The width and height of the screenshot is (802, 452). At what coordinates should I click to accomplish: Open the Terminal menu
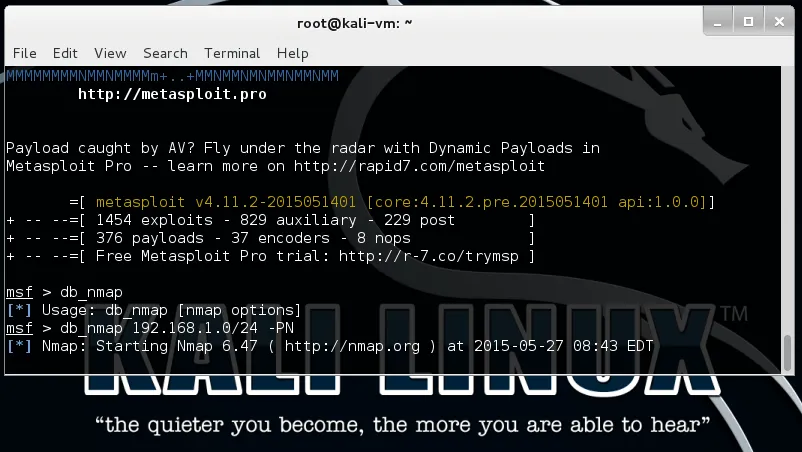pyautogui.click(x=232, y=53)
